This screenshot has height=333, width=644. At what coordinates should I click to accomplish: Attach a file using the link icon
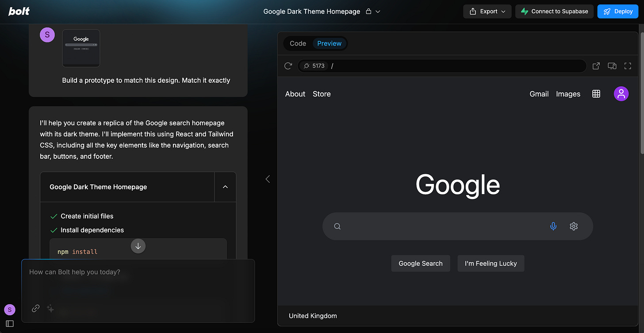35,308
